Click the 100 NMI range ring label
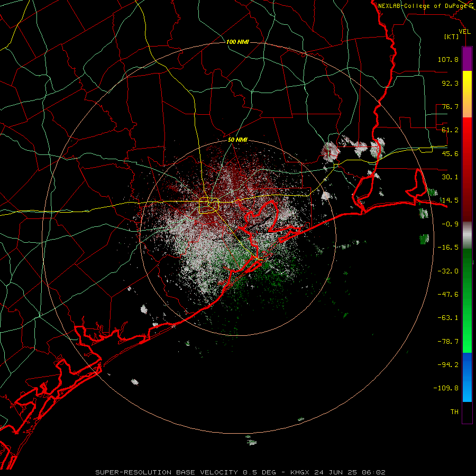The width and height of the screenshot is (476, 476). [237, 42]
